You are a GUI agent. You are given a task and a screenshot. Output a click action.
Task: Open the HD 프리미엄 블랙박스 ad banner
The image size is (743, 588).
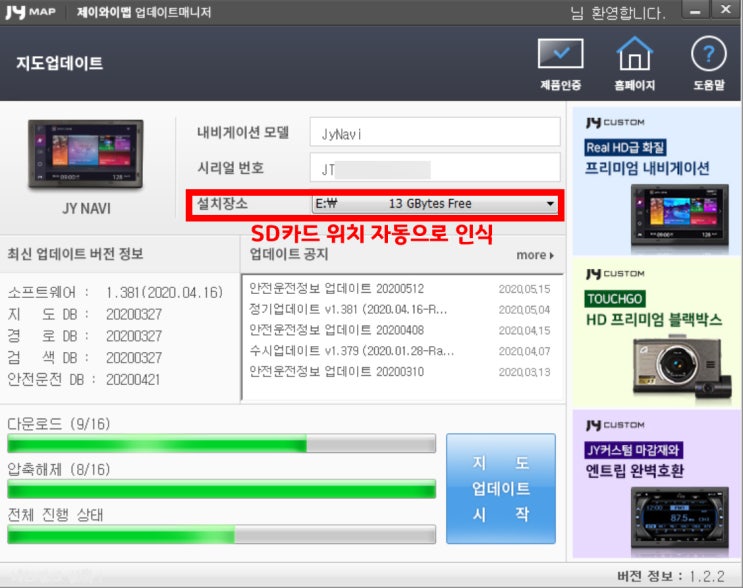(656, 332)
